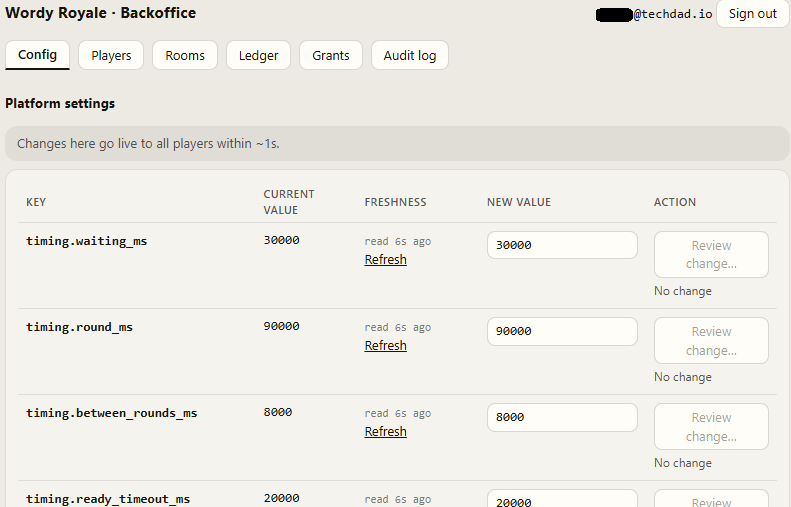Click Review change for timing.between_rounds_ms
This screenshot has height=507, width=791.
tap(711, 426)
